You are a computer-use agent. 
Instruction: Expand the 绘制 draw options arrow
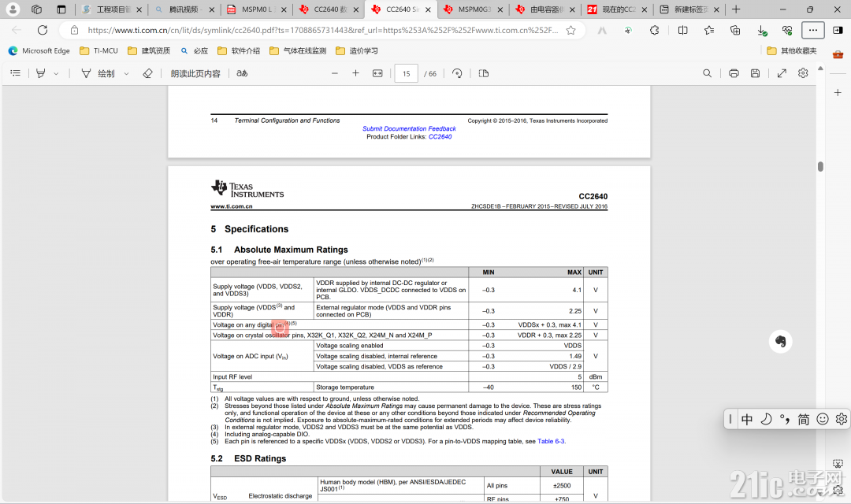tap(126, 73)
